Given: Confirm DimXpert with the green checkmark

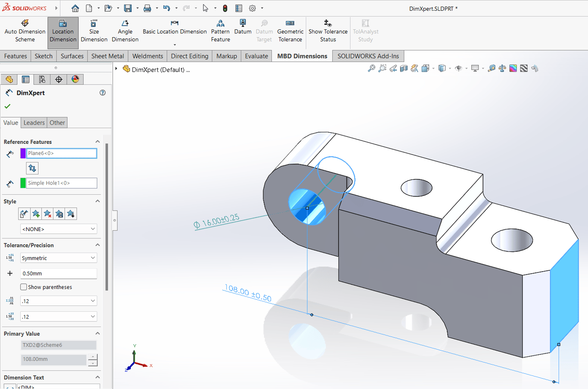Looking at the screenshot, I should pyautogui.click(x=7, y=106).
